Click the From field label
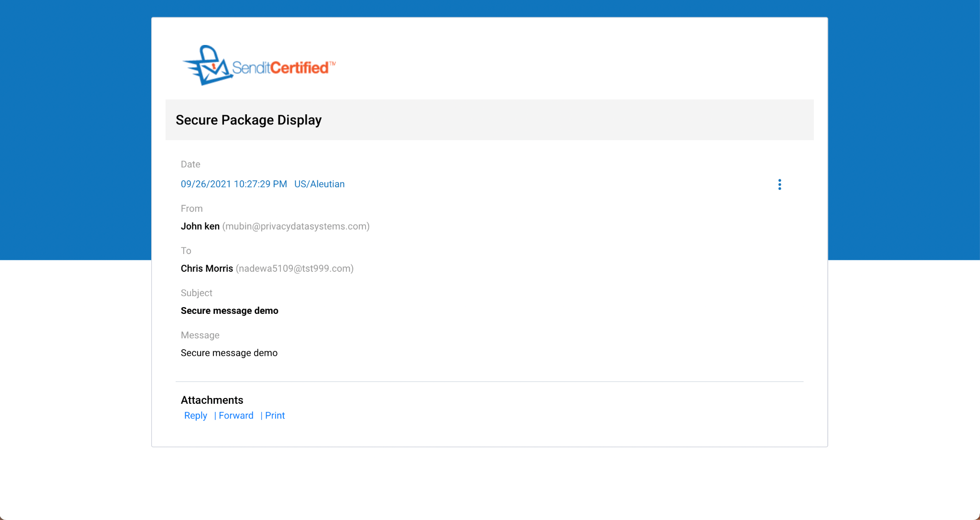 tap(191, 209)
